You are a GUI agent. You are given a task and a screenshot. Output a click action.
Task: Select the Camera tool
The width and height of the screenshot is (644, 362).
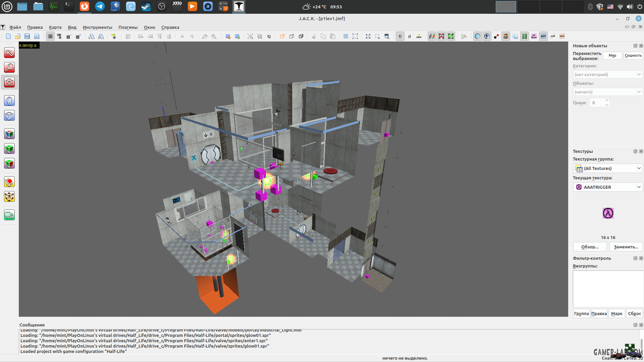[9, 82]
